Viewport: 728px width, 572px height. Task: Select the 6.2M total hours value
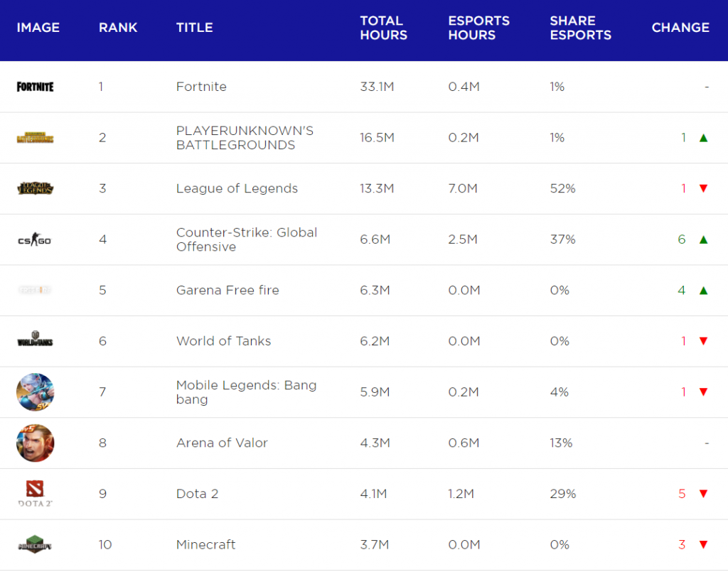(375, 341)
